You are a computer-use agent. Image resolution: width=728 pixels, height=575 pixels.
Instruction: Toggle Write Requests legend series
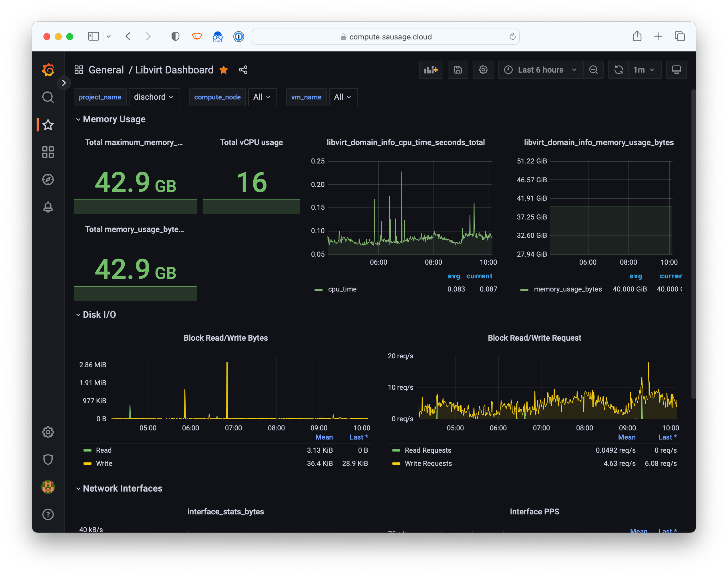[428, 463]
